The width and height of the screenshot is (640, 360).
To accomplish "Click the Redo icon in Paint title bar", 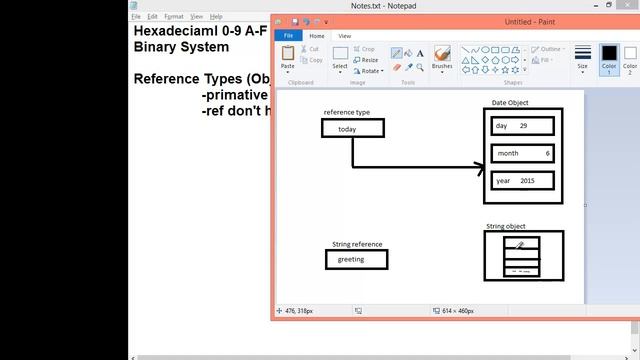I will tap(317, 22).
